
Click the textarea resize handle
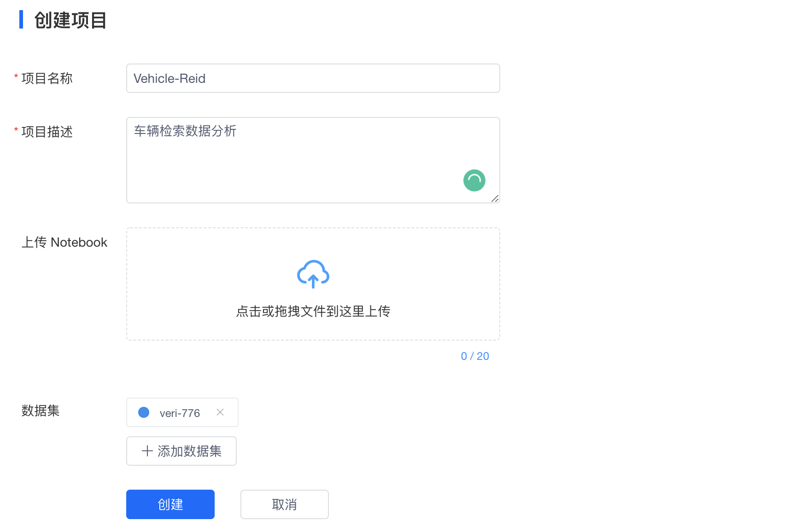point(496,199)
